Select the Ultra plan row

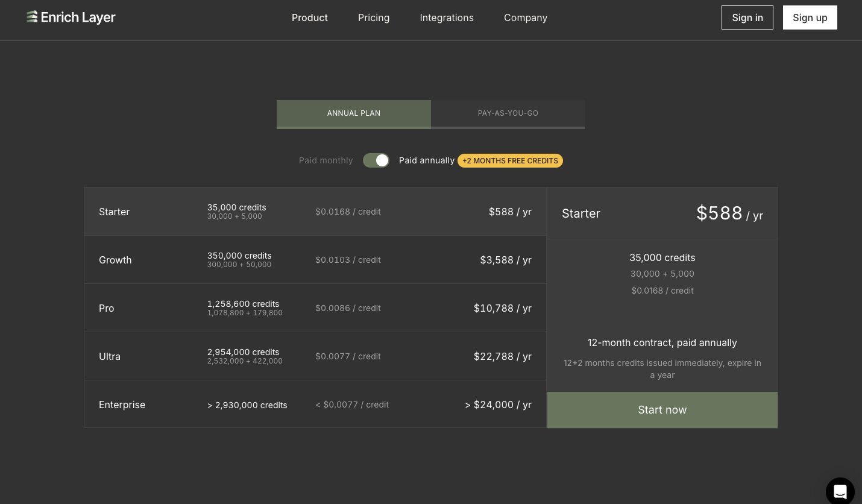coord(315,356)
